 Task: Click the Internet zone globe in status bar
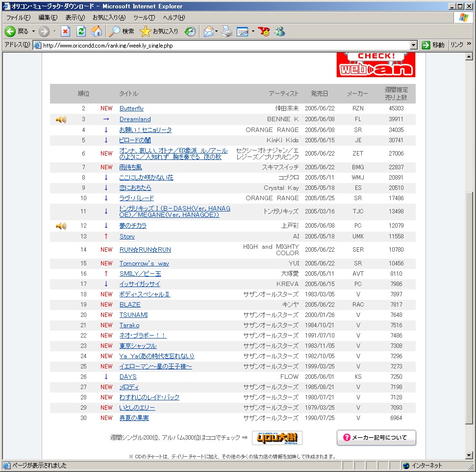tap(406, 466)
